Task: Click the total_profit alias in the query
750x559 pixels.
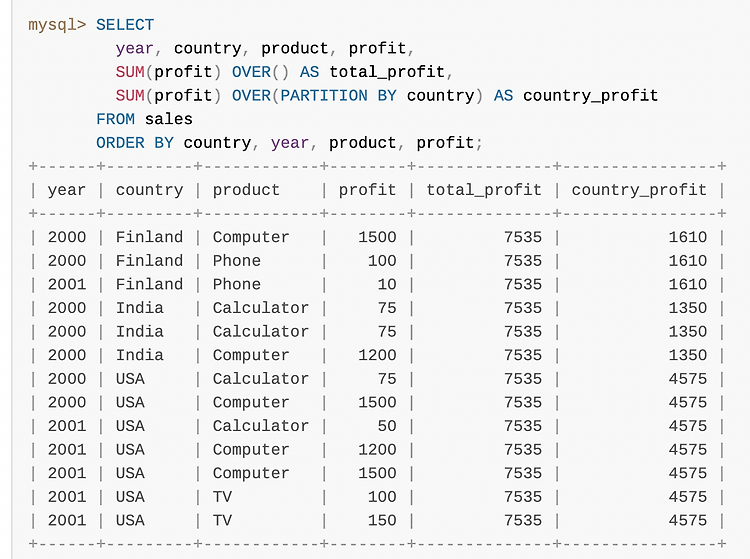Action: pyautogui.click(x=387, y=72)
